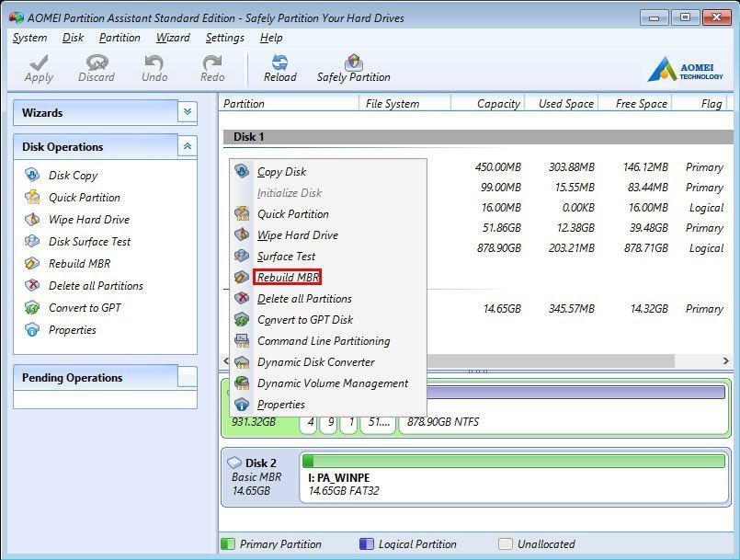Image resolution: width=740 pixels, height=560 pixels.
Task: Click Disk Surface Test link in sidebar
Action: click(89, 242)
